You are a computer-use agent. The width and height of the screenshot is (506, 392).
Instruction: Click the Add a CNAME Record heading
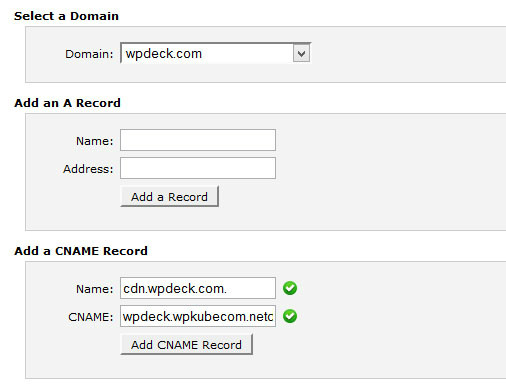(81, 251)
